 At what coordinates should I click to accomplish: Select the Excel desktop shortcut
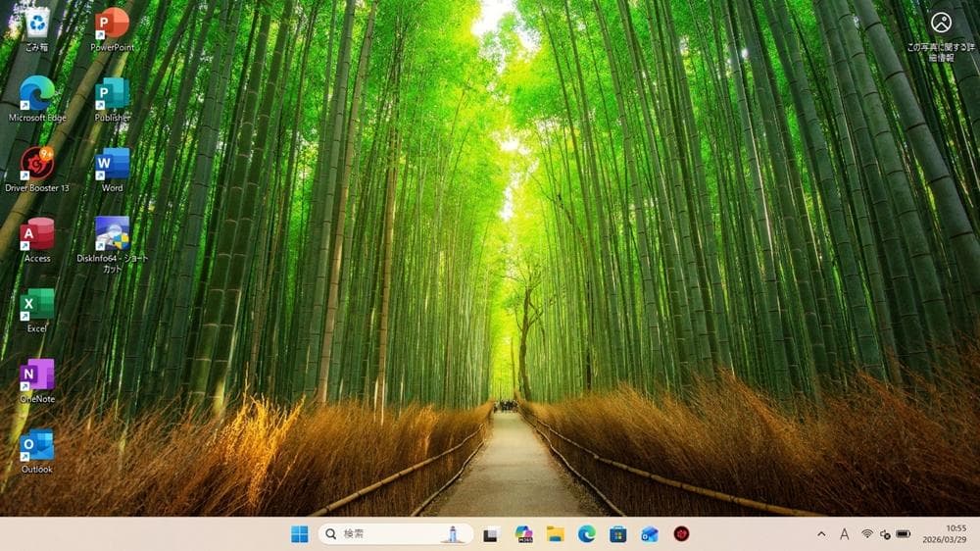pos(37,310)
